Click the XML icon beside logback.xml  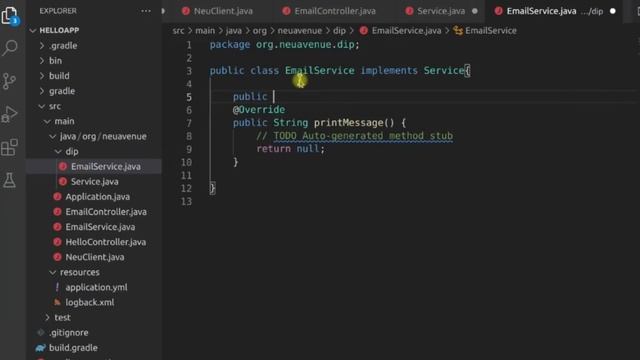(57, 302)
